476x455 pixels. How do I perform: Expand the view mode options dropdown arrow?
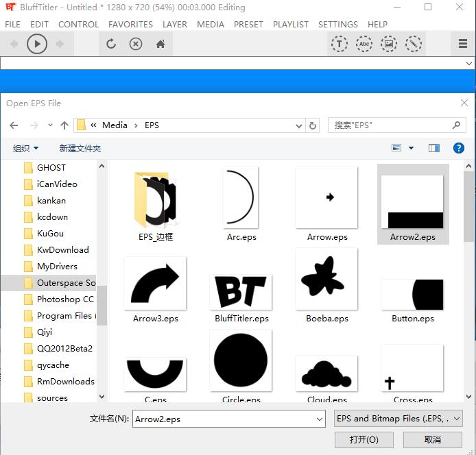[412, 148]
